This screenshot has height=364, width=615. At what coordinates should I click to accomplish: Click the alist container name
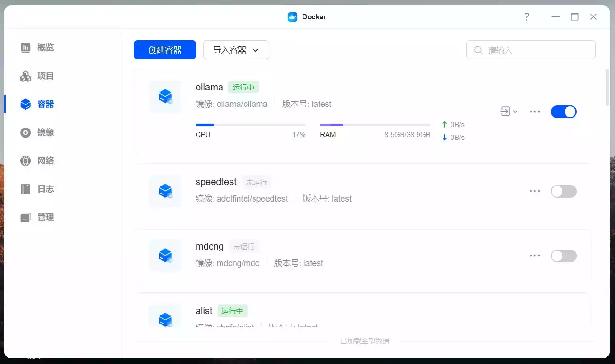204,311
